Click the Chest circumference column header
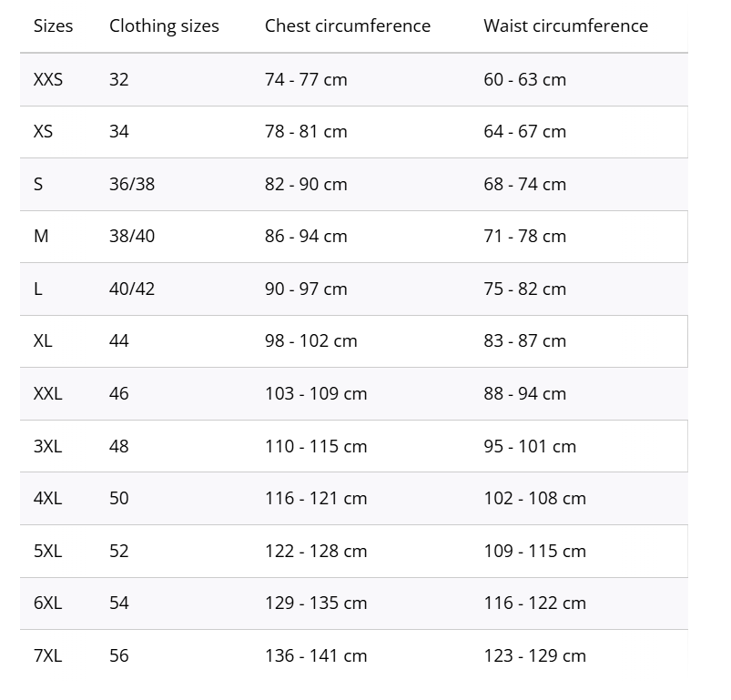 (x=347, y=25)
